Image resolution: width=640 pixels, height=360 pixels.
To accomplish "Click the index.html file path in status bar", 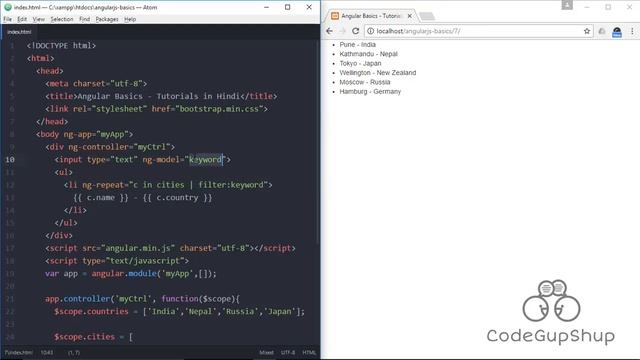I will click(19, 352).
